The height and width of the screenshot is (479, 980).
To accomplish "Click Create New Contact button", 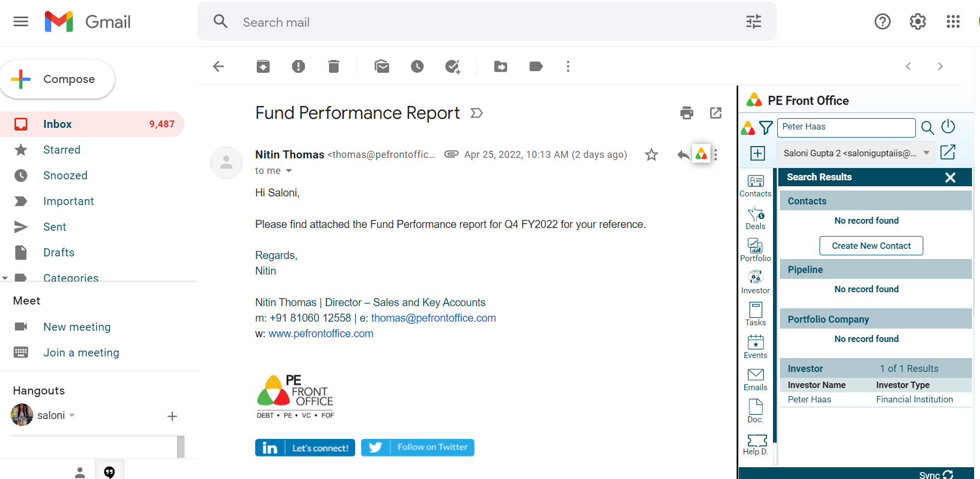I will (871, 246).
